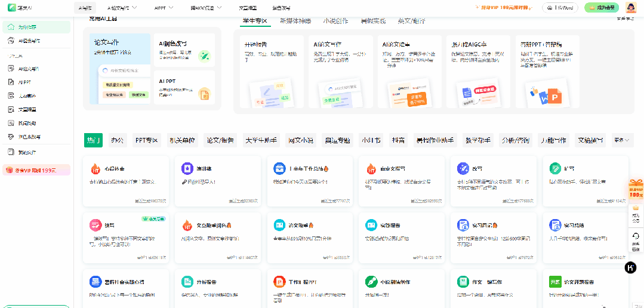Select the 办公 category chip
Viewport: 644px width, 308px height.
pos(118,140)
